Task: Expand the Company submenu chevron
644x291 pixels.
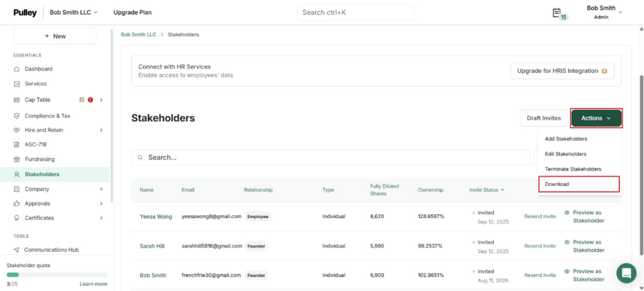Action: click(x=101, y=189)
